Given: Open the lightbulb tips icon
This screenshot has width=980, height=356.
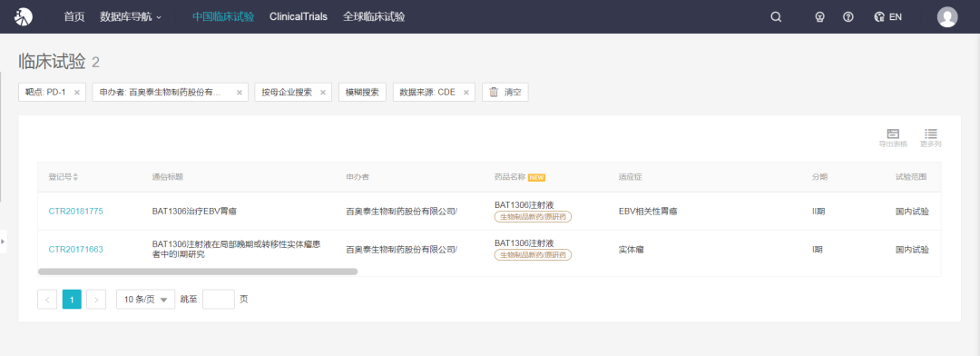Looking at the screenshot, I should tap(820, 17).
